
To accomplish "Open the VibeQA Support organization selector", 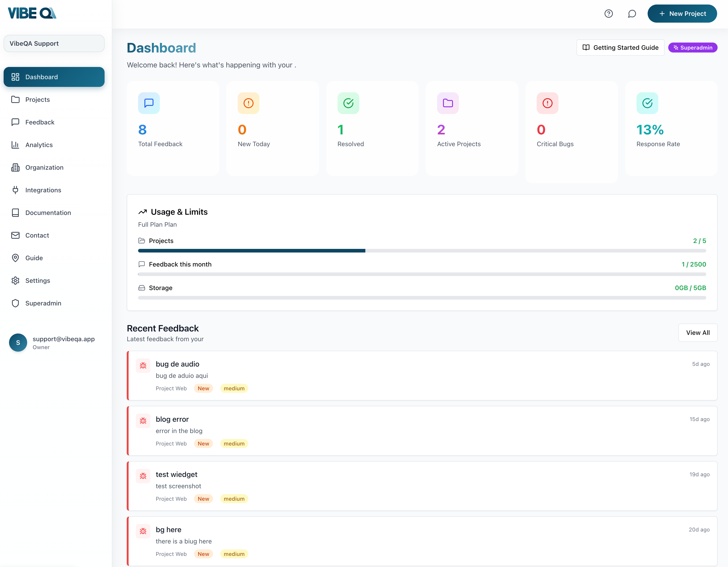I will pyautogui.click(x=54, y=43).
